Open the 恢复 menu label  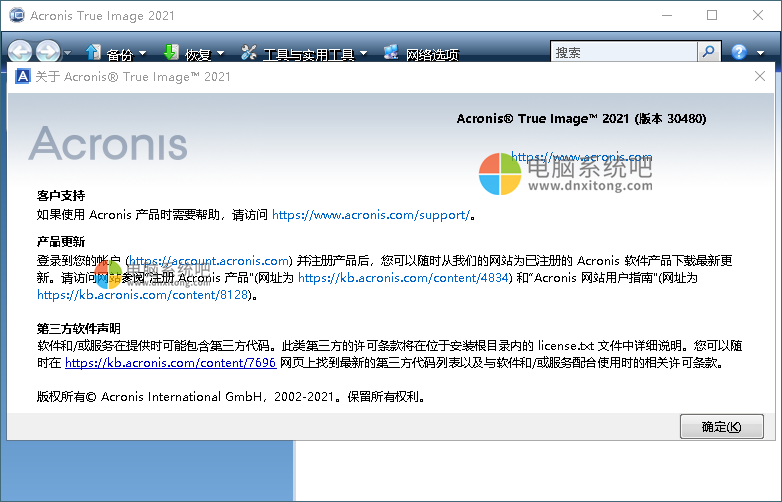[x=198, y=54]
